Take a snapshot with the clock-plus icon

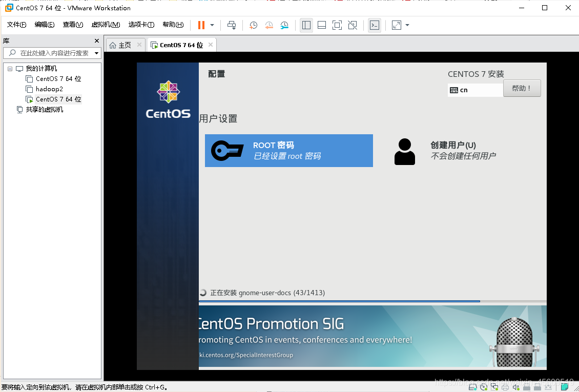point(253,25)
